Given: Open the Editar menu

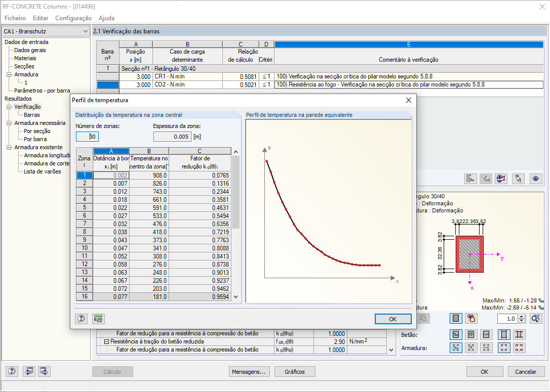Looking at the screenshot, I should tap(41, 18).
